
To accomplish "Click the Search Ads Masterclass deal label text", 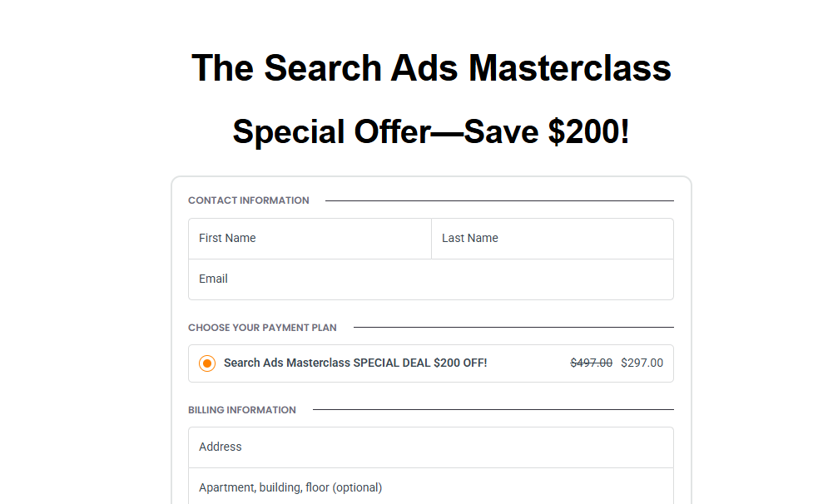I will tap(354, 363).
